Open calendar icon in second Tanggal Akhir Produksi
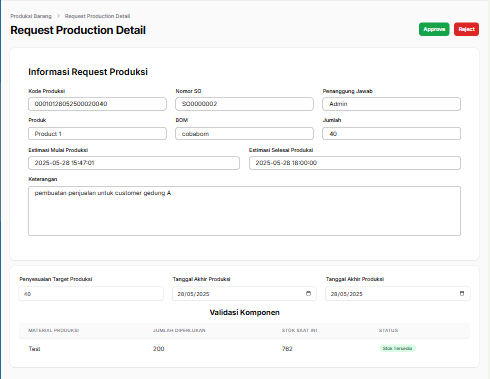Screen dimensions: 490x379 [x=462, y=293]
